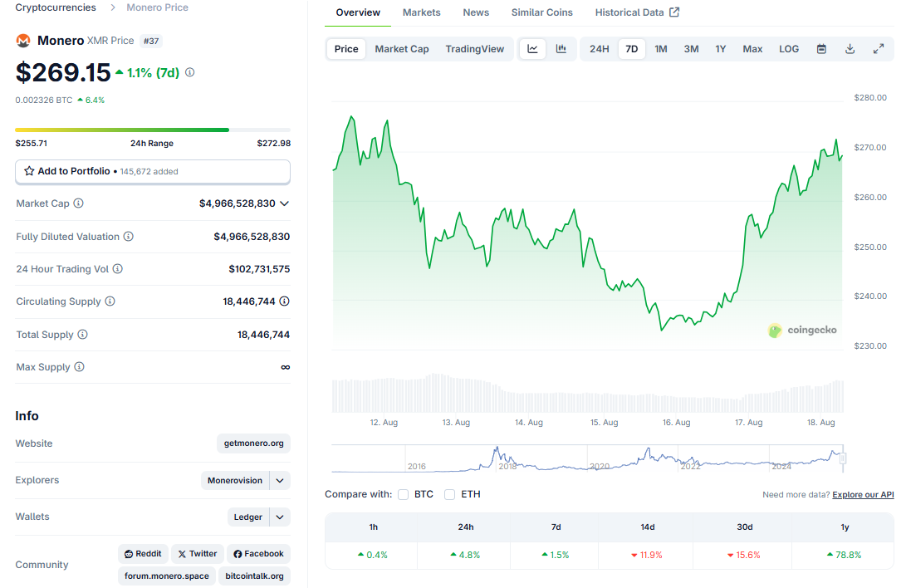Open the Overview tab
Viewport: 906px width, 588px height.
click(358, 12)
